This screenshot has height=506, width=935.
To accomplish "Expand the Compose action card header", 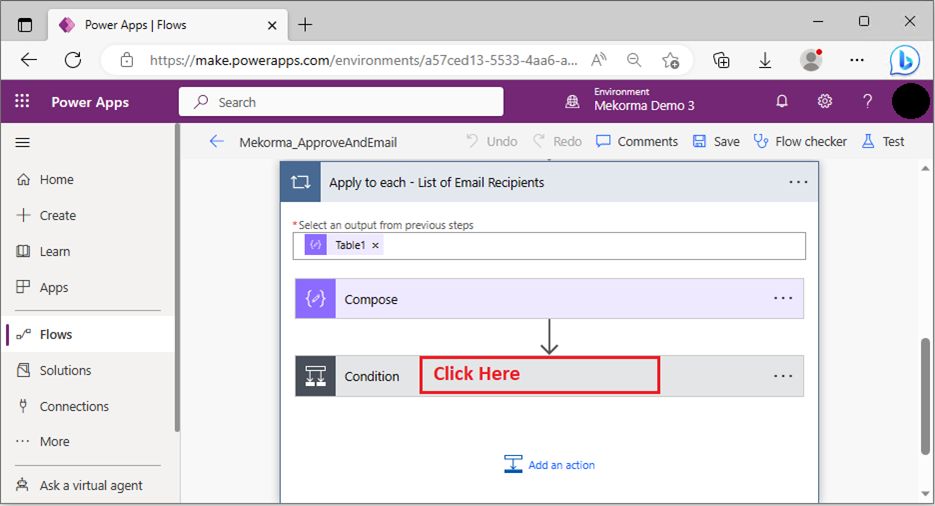I will pos(549,299).
